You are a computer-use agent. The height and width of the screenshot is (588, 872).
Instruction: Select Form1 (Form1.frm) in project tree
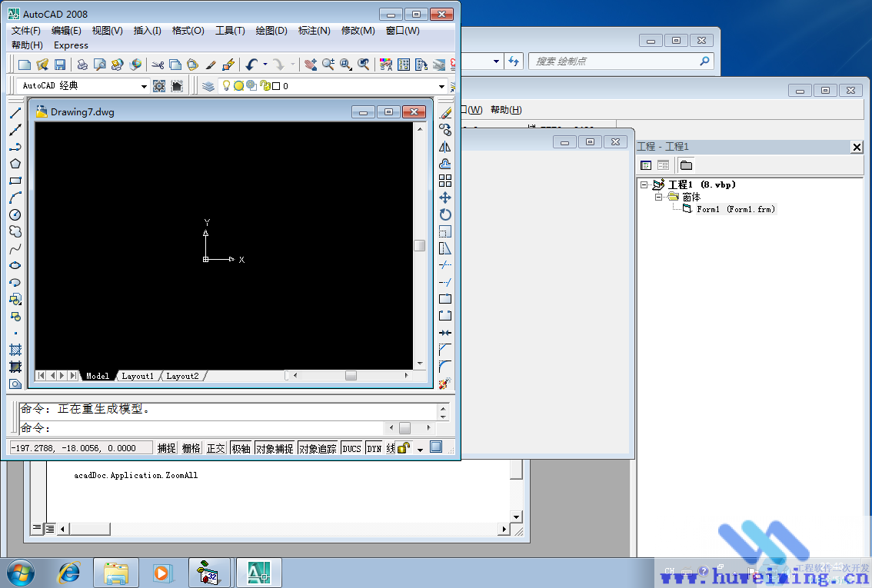click(735, 210)
